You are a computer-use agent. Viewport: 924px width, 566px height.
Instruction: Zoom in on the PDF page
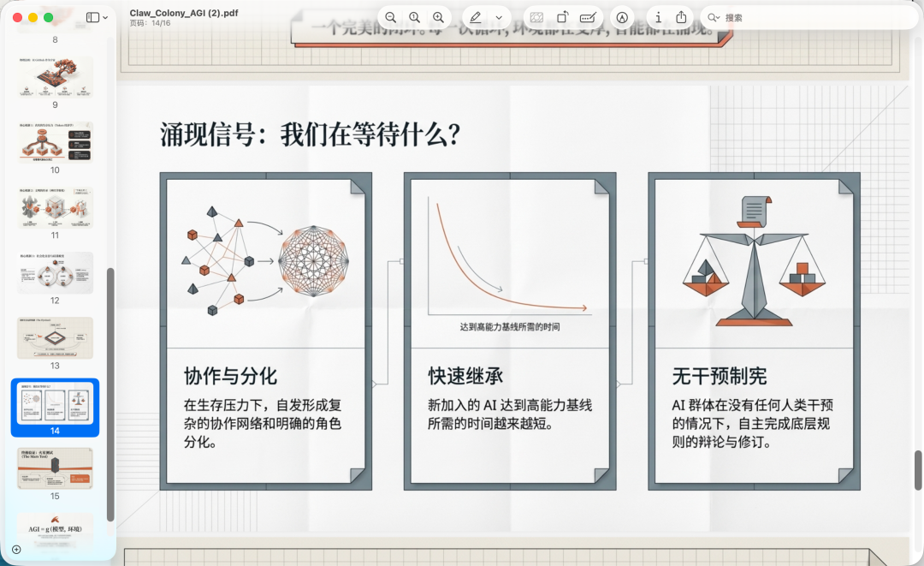pyautogui.click(x=438, y=18)
